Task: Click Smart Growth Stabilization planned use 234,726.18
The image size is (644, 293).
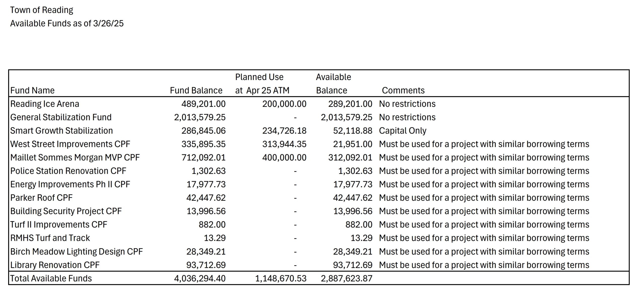Action: pos(284,131)
